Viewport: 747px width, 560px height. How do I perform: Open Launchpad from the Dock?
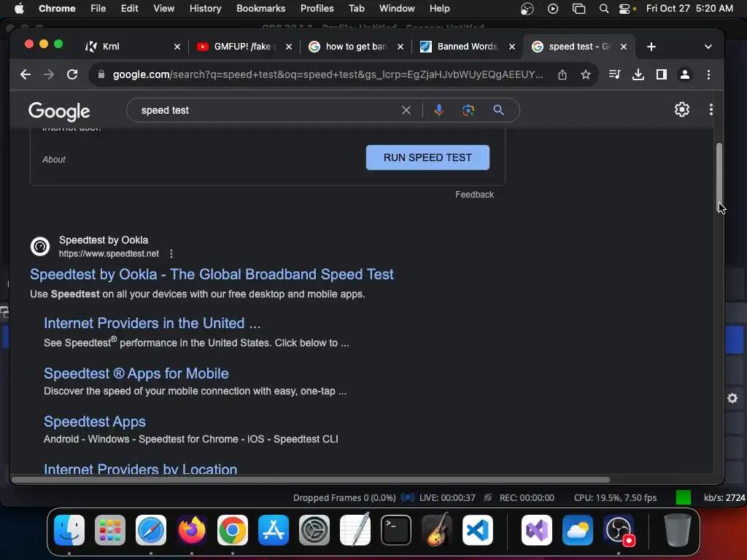click(x=110, y=530)
